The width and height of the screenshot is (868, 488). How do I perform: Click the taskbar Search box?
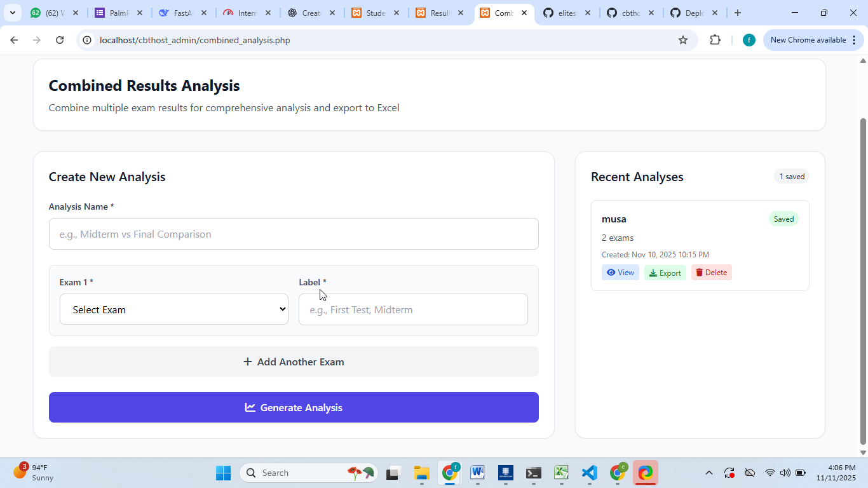click(x=308, y=473)
